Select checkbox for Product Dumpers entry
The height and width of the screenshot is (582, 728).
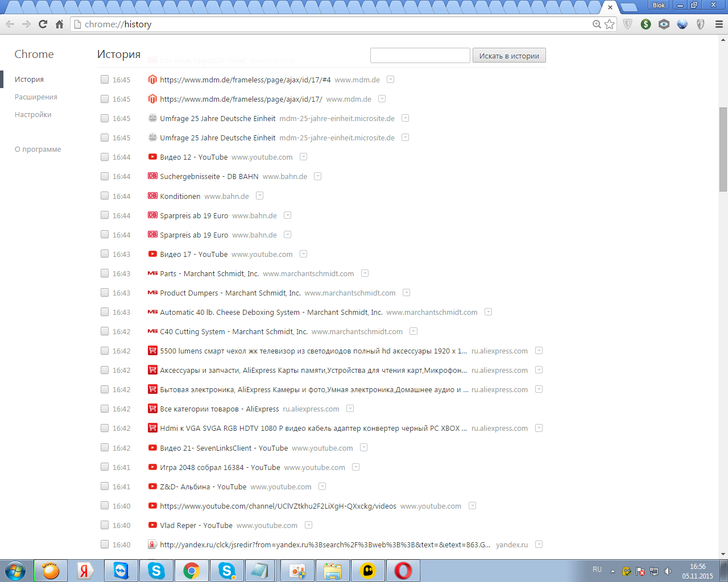[105, 293]
